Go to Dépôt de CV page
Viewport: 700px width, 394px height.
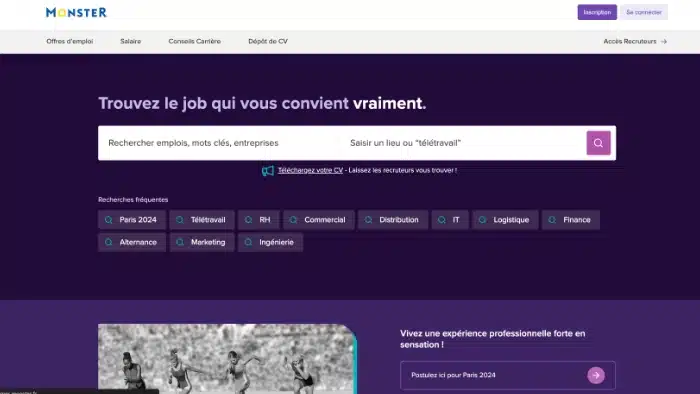[268, 41]
